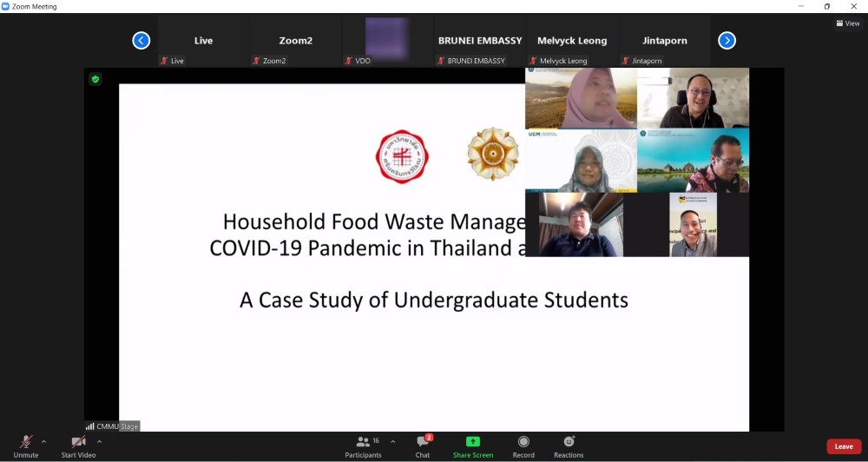
Task: Expand video options arrow next to Start Video
Action: pos(100,441)
